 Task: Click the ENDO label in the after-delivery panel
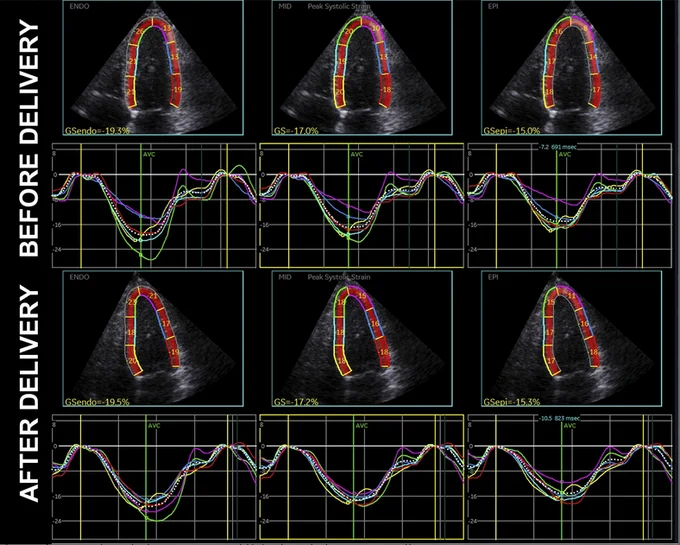point(79,277)
